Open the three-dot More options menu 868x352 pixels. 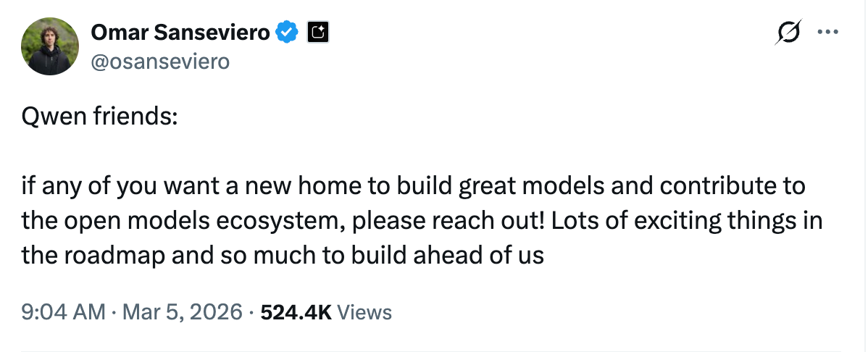click(827, 33)
